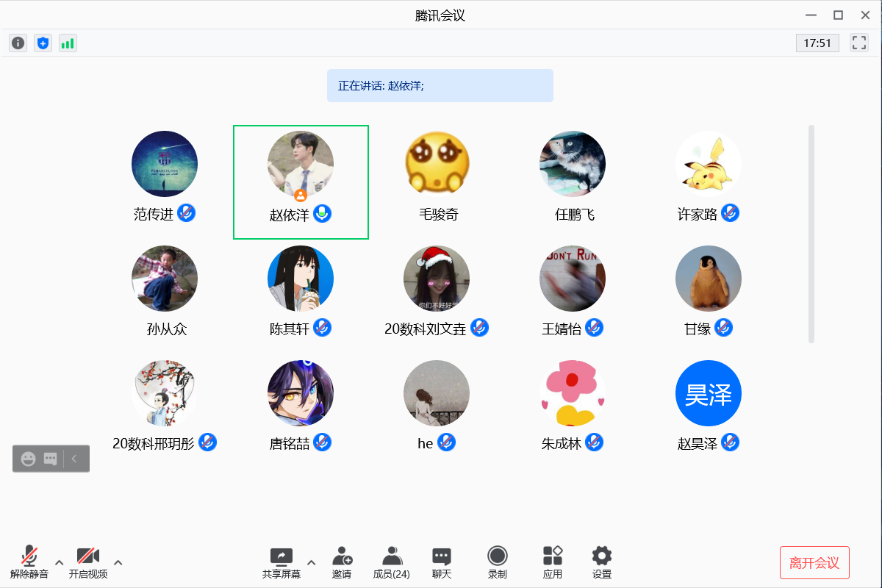882x588 pixels.
Task: Start 录制 recording
Action: pyautogui.click(x=498, y=562)
